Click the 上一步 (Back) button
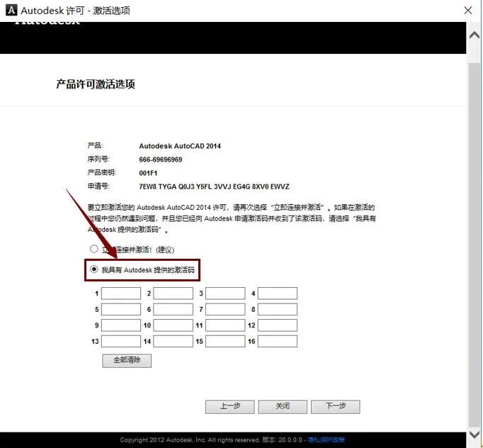The width and height of the screenshot is (483, 448). pos(229,407)
